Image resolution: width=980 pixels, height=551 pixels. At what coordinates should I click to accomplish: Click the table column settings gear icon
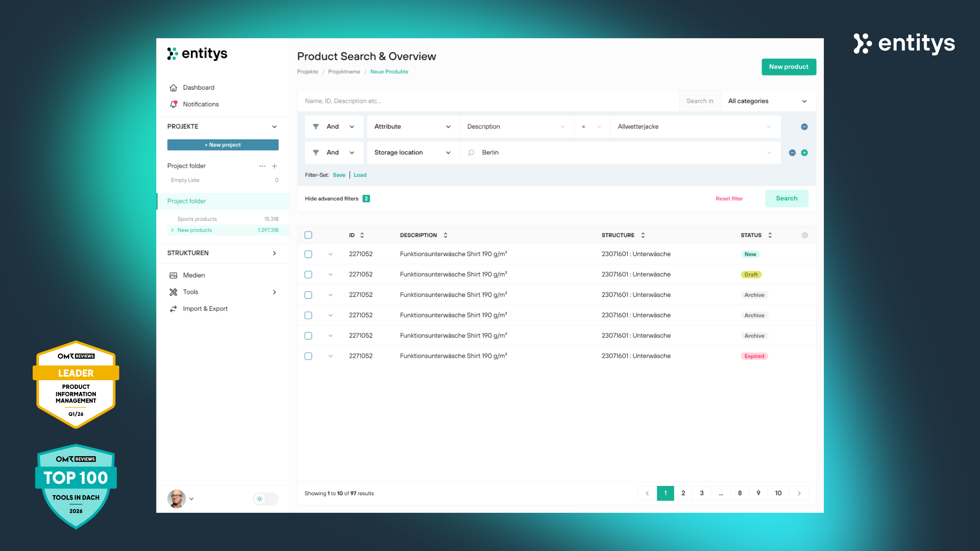click(x=805, y=235)
